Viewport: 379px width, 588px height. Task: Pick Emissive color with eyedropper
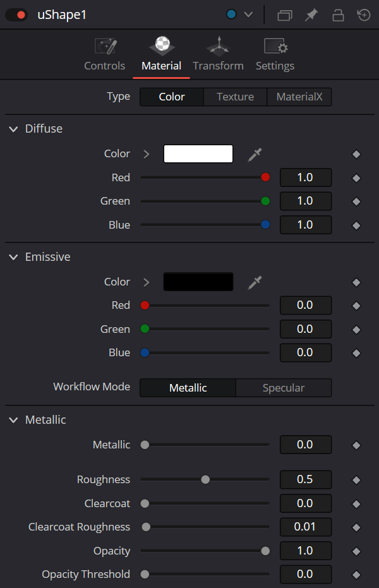click(x=255, y=282)
